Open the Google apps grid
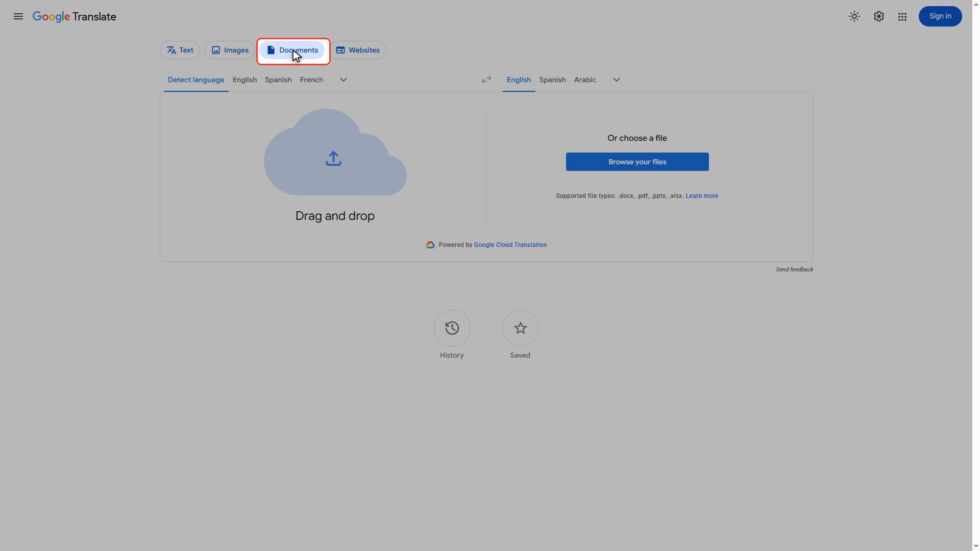 pyautogui.click(x=902, y=16)
